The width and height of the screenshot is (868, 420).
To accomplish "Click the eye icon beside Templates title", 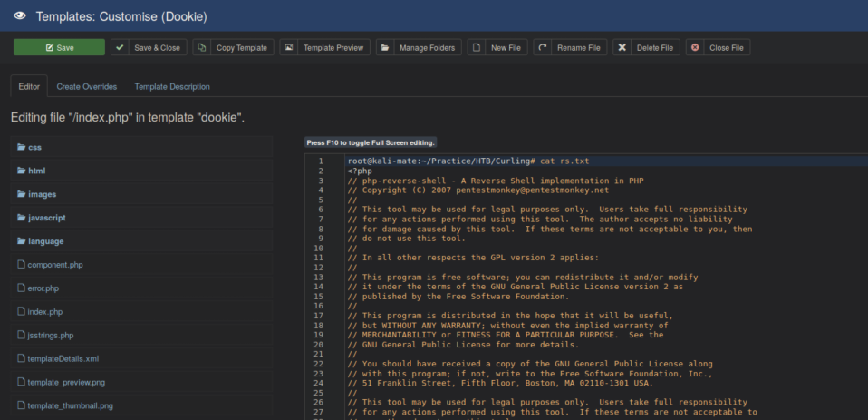I will tap(18, 16).
